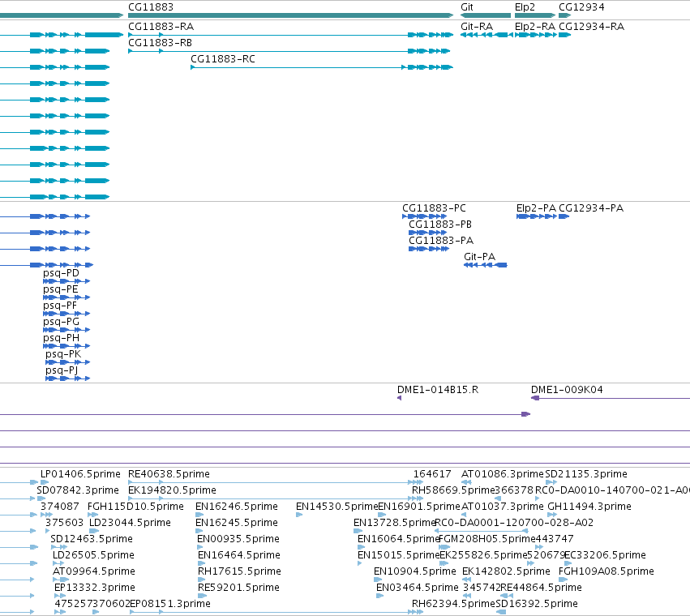Viewport: 690px width, 616px height.
Task: Click the CG12934-PA protein label
Action: pyautogui.click(x=591, y=208)
